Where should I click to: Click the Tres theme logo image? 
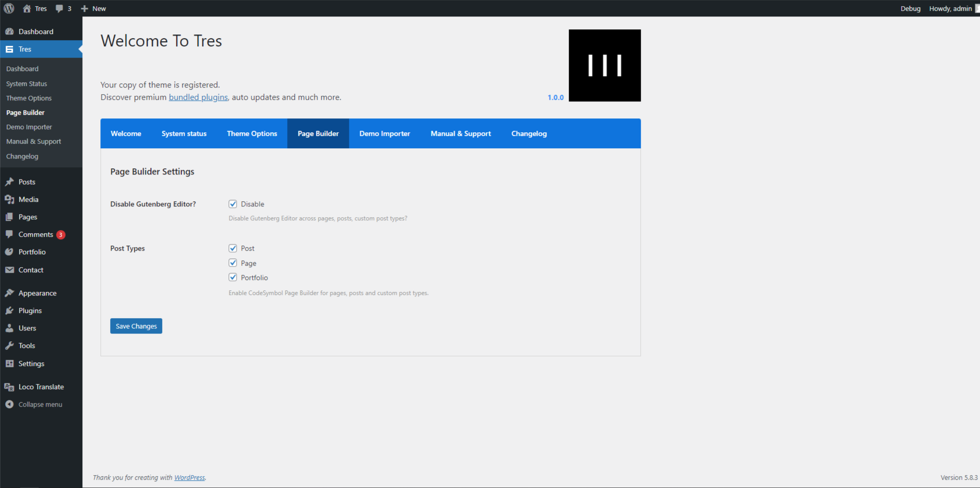605,65
